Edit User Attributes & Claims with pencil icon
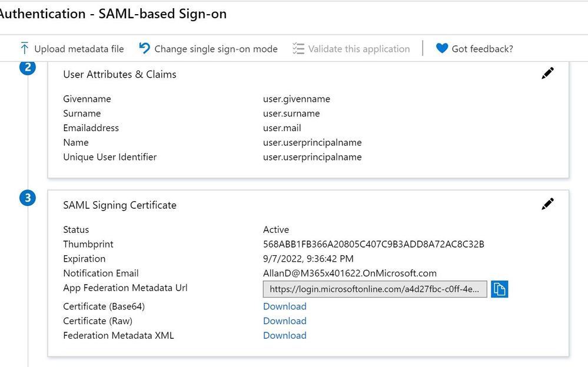This screenshot has width=588, height=367. (x=547, y=74)
